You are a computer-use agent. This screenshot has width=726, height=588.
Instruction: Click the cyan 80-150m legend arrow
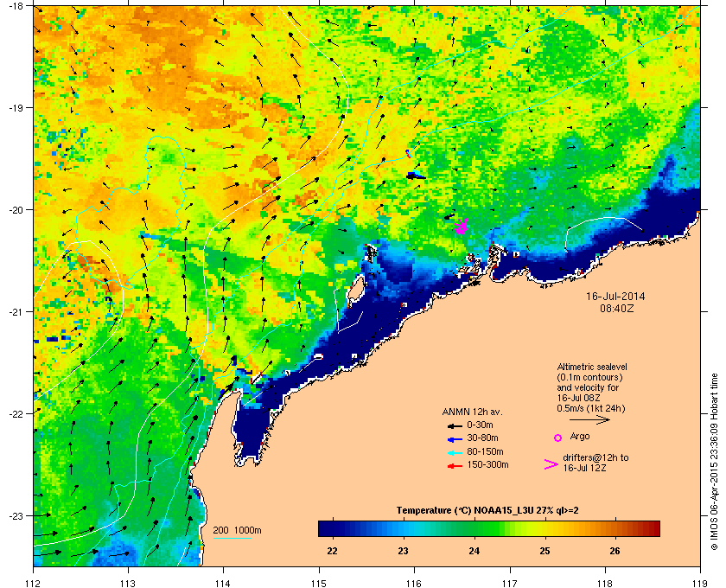pyautogui.click(x=455, y=453)
